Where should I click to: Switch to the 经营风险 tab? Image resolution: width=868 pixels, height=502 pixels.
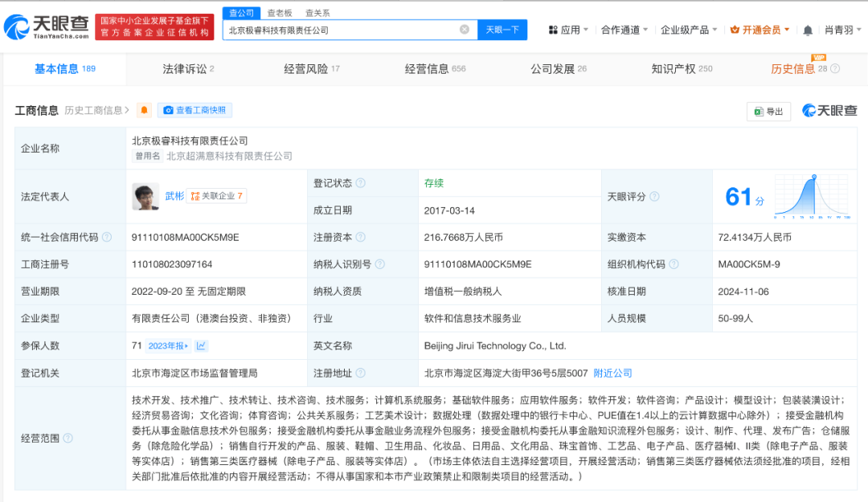312,68
